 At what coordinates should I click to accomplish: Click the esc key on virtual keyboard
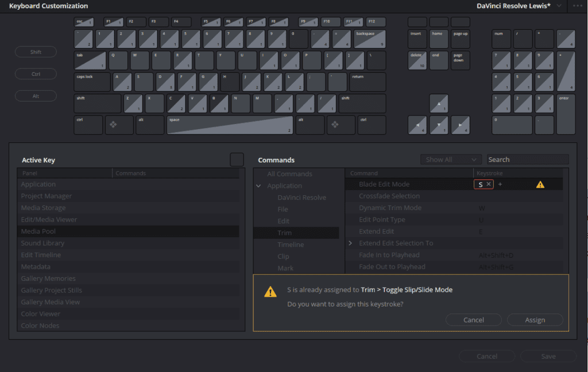[84, 22]
